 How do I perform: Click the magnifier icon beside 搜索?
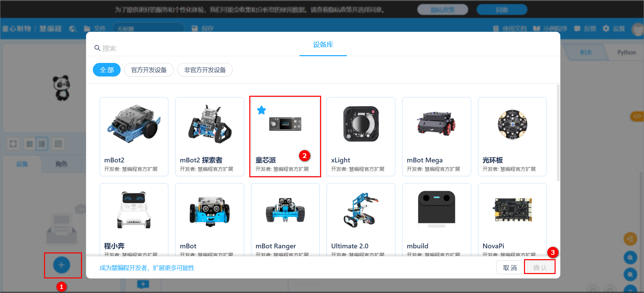click(97, 48)
